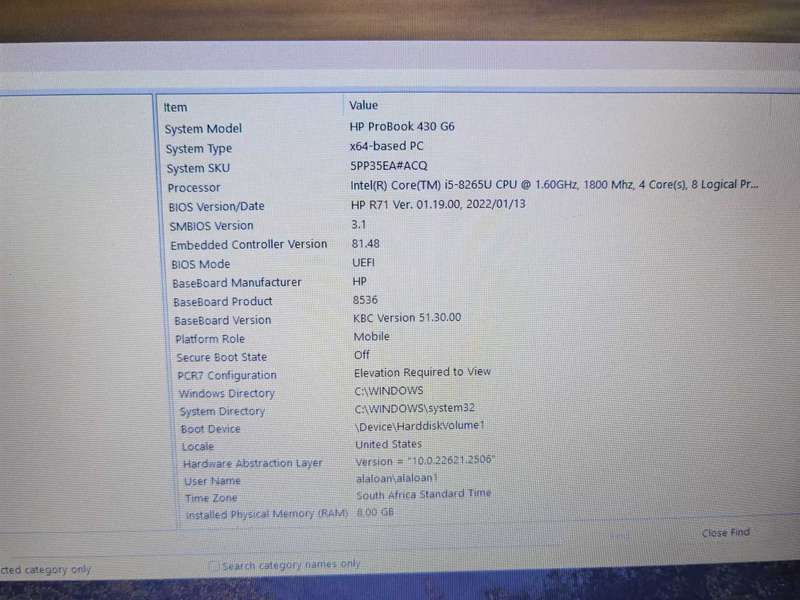
Task: Select the System SKU row label
Action: [198, 168]
